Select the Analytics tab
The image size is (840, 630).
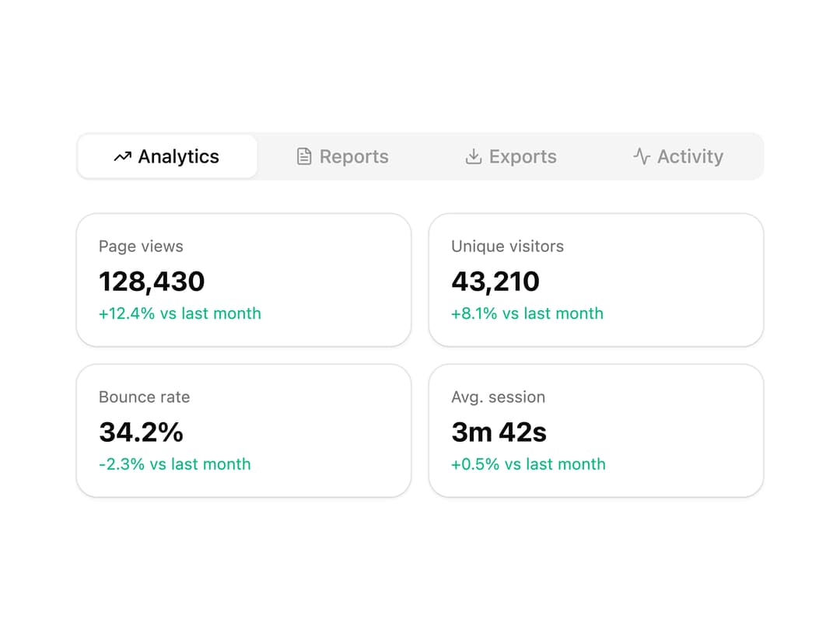(167, 156)
